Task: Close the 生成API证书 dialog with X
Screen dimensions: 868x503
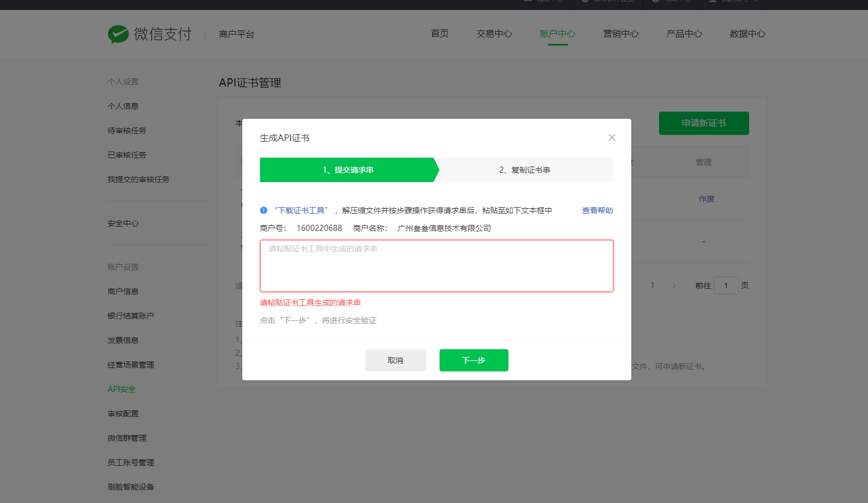Action: tap(612, 138)
